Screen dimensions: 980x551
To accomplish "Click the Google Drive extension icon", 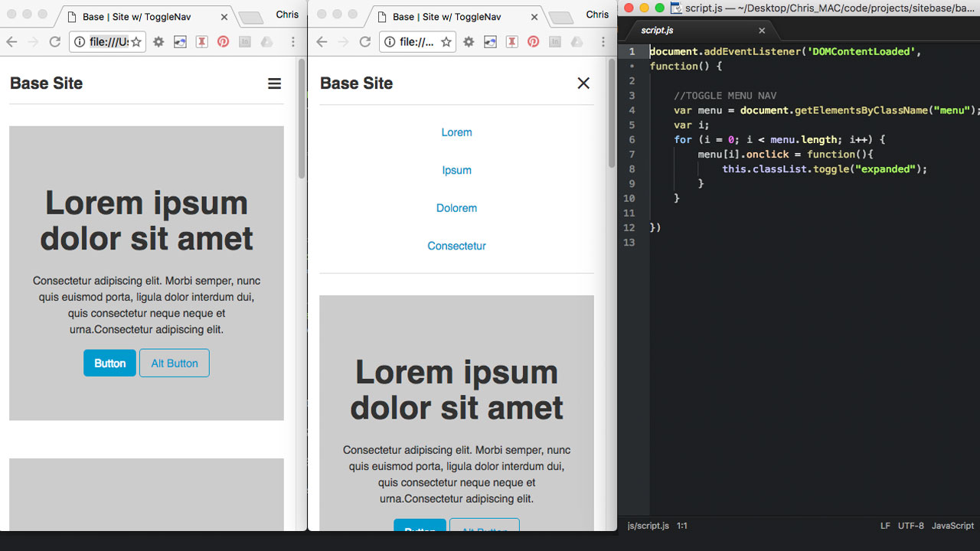I will tap(266, 42).
